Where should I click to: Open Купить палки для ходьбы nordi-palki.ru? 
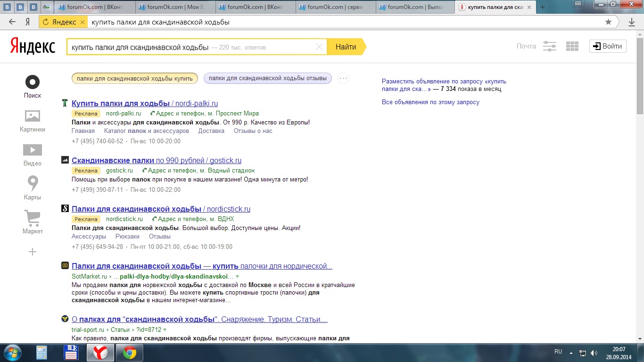(145, 103)
